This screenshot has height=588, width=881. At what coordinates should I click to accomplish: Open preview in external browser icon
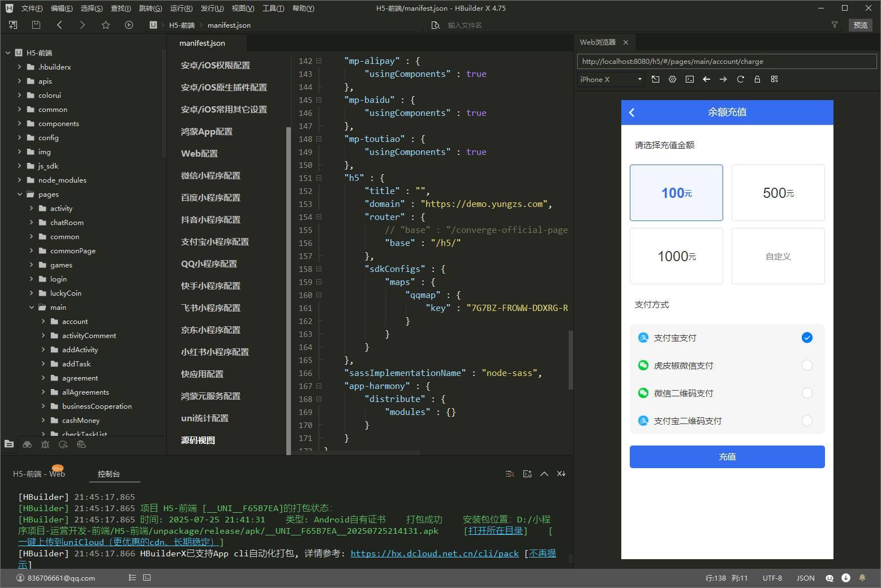pos(655,79)
